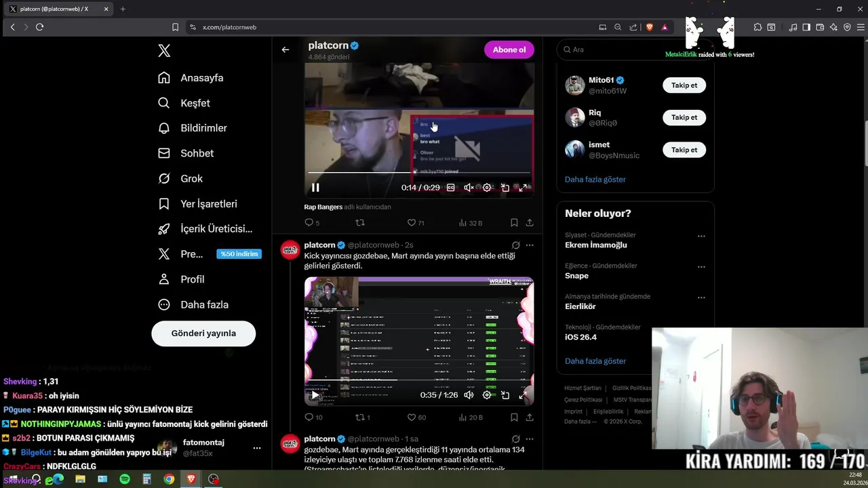Follow Riq with Takip et
The width and height of the screenshot is (868, 488).
coord(684,117)
